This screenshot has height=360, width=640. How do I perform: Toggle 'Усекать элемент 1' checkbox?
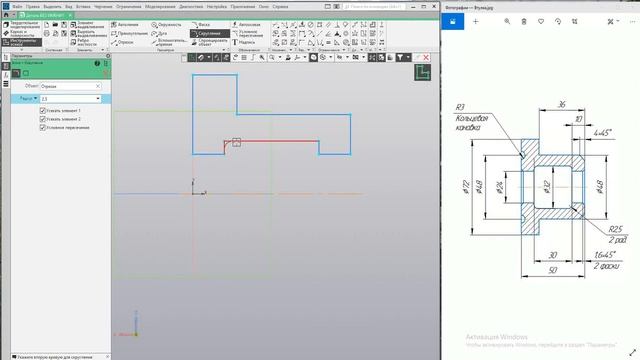(x=42, y=111)
